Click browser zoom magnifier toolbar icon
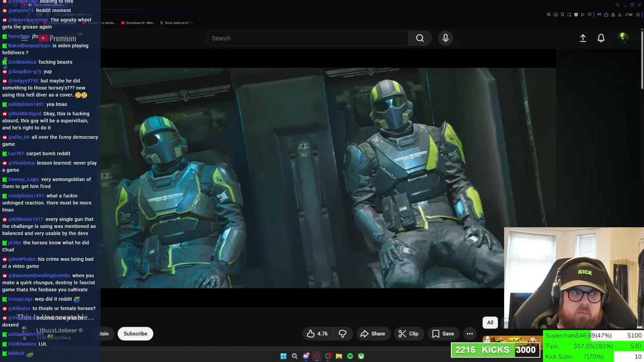The image size is (644, 362). coord(548,15)
